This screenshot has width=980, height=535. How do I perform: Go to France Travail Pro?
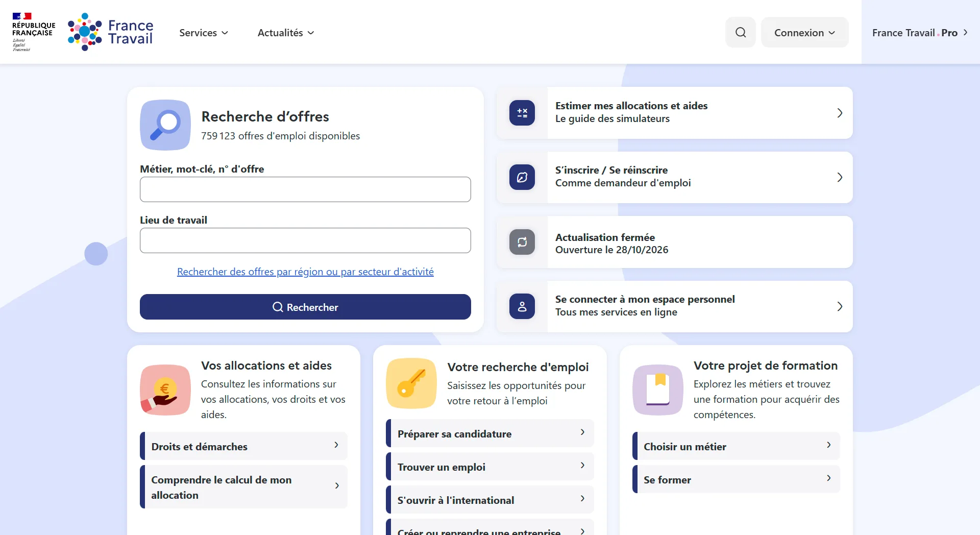(920, 33)
